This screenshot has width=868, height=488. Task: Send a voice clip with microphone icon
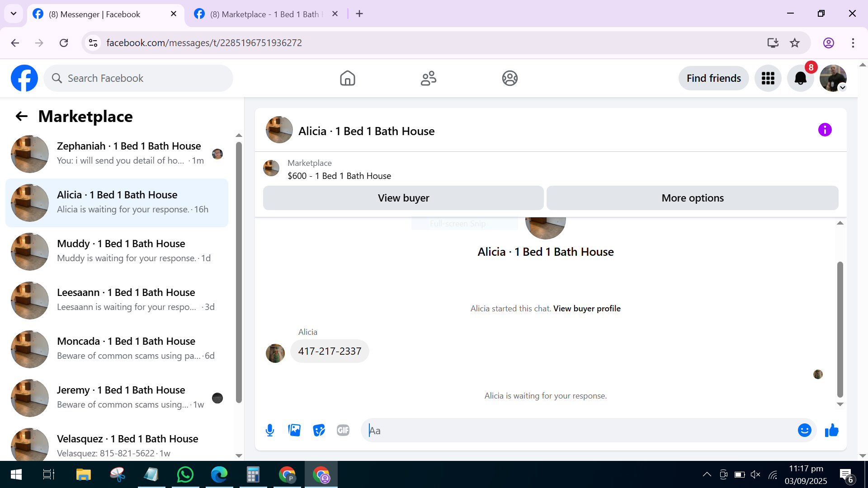point(270,431)
